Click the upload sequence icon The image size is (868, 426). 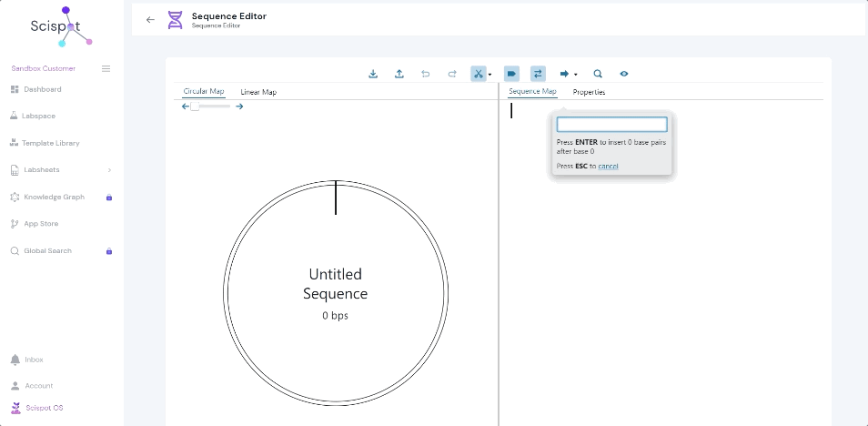point(399,74)
